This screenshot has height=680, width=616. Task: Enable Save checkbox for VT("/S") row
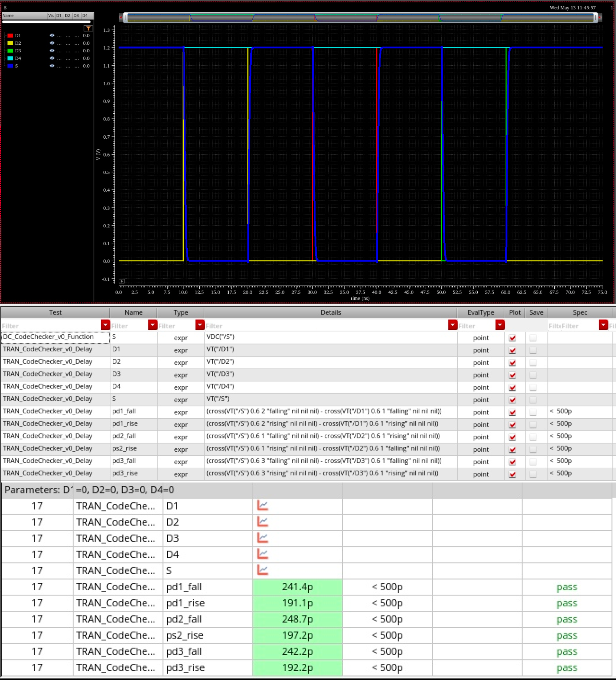pos(533,400)
